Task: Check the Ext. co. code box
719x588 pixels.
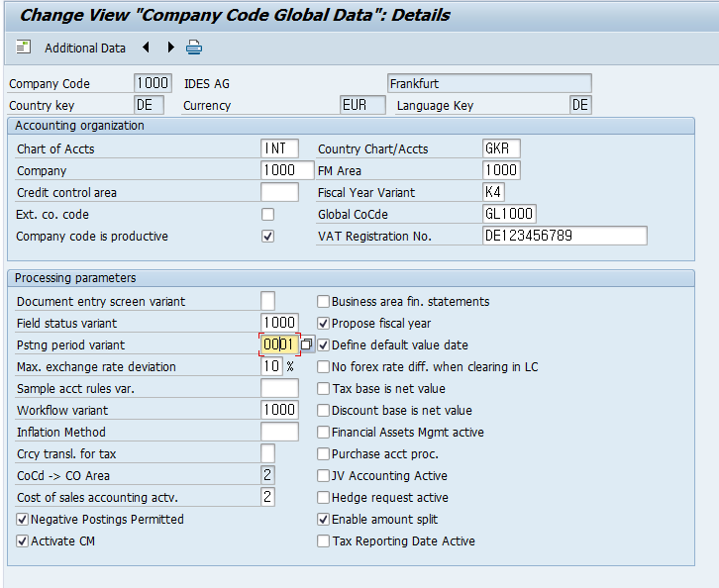Action: point(267,215)
